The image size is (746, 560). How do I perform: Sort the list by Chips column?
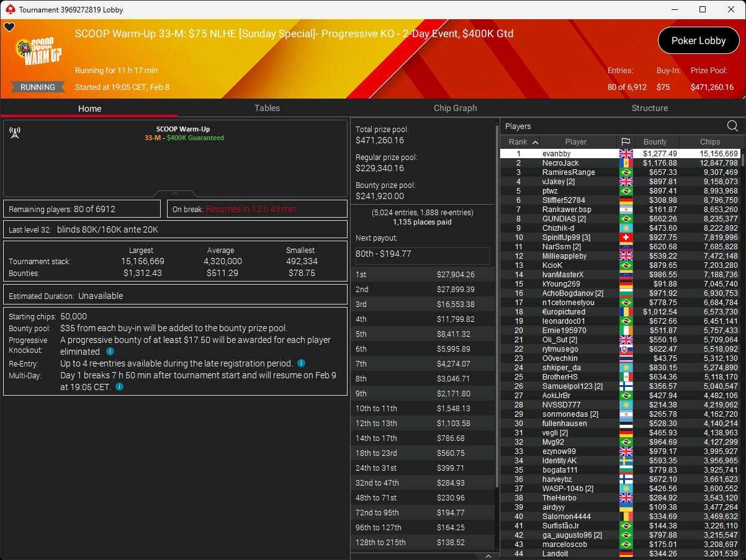[x=709, y=142]
